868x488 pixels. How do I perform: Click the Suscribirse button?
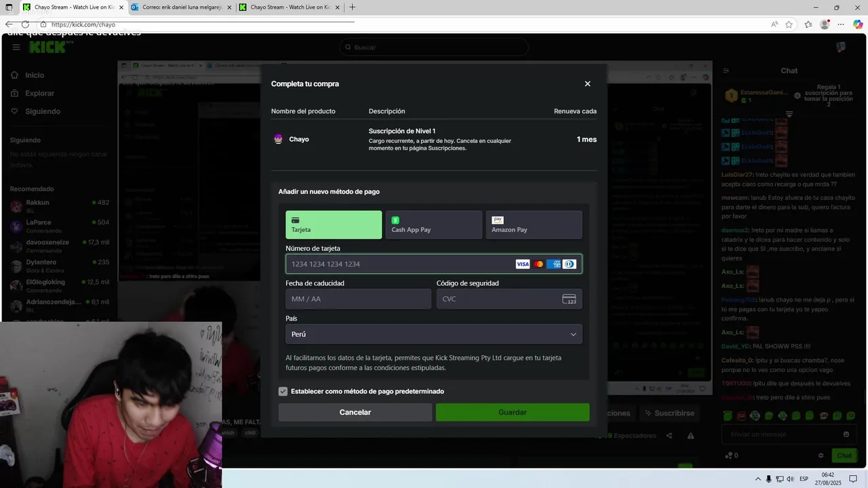[669, 413]
